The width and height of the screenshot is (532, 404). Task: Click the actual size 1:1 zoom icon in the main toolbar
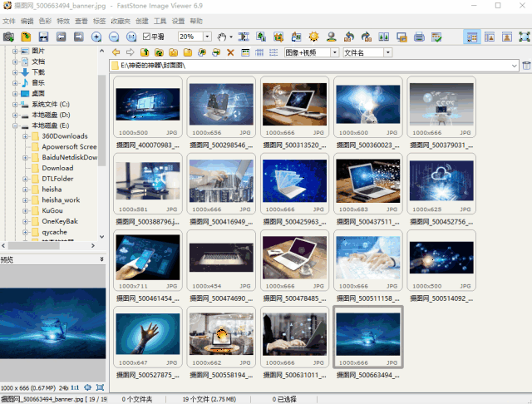coord(131,37)
